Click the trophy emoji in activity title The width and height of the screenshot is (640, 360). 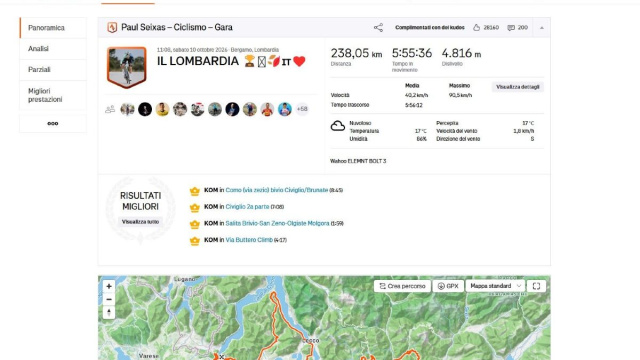(249, 61)
